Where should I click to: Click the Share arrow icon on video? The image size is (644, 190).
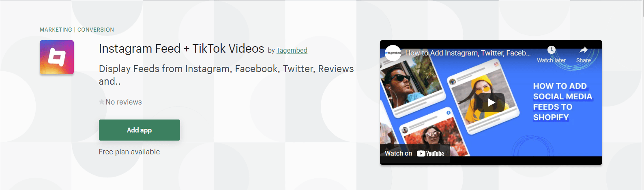point(583,50)
